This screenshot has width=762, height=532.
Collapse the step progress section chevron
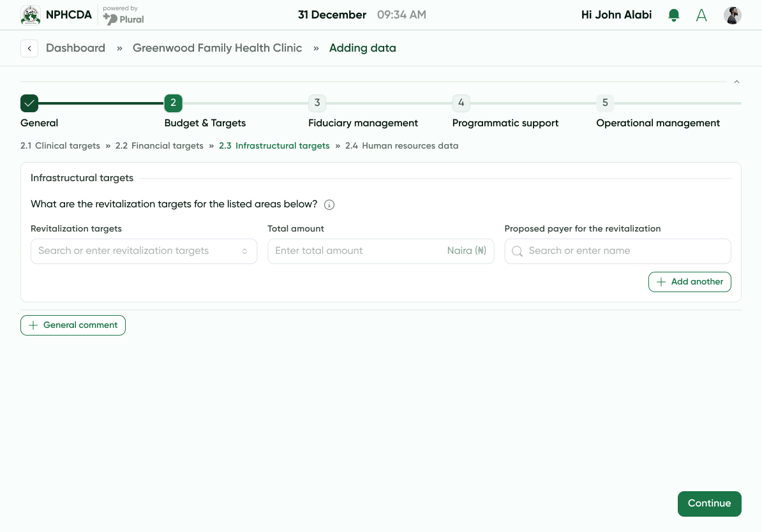point(736,82)
